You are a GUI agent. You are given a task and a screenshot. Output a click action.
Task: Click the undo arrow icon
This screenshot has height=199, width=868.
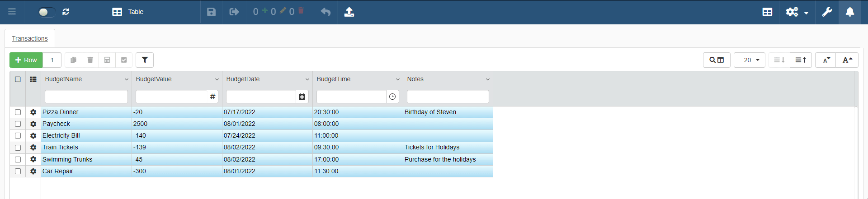pyautogui.click(x=325, y=12)
